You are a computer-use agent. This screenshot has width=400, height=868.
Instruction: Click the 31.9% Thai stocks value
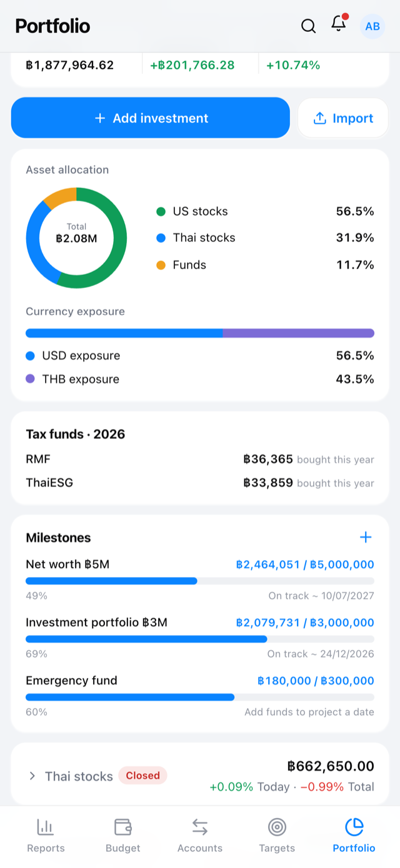pos(355,238)
